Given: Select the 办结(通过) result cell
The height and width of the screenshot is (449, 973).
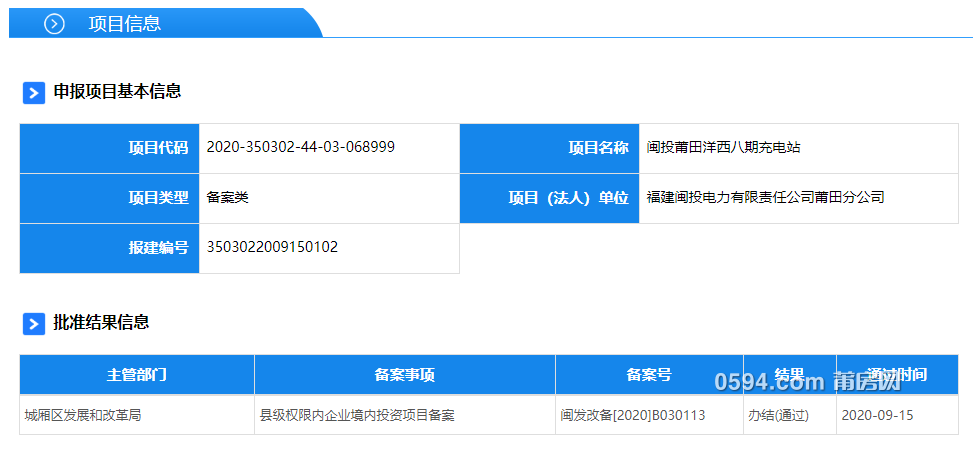Looking at the screenshot, I should [789, 415].
